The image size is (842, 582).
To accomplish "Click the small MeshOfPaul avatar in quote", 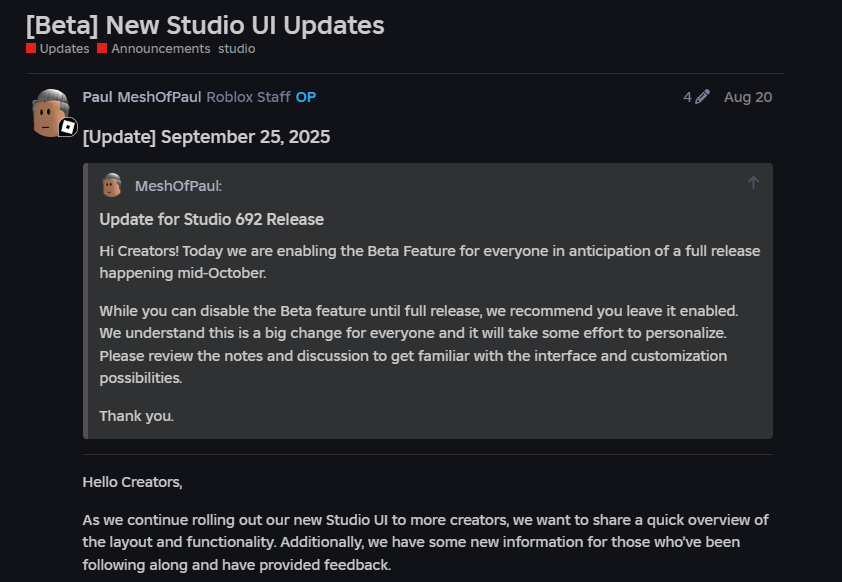I will coord(112,185).
